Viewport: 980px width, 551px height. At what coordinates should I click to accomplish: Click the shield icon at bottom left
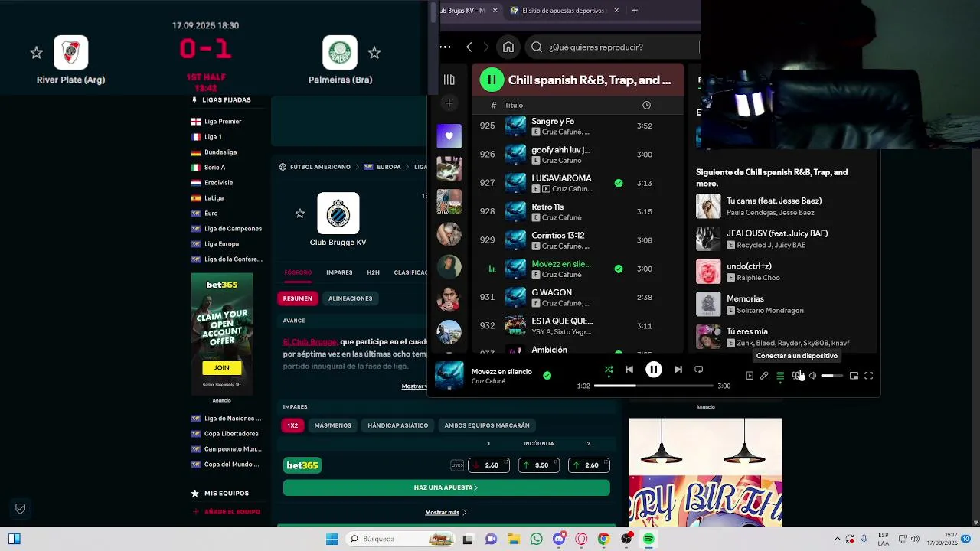[x=21, y=509]
